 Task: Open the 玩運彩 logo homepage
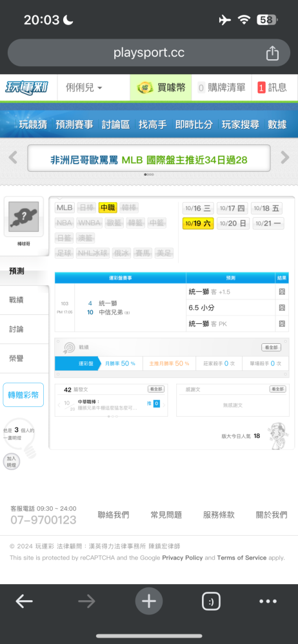coord(26,88)
